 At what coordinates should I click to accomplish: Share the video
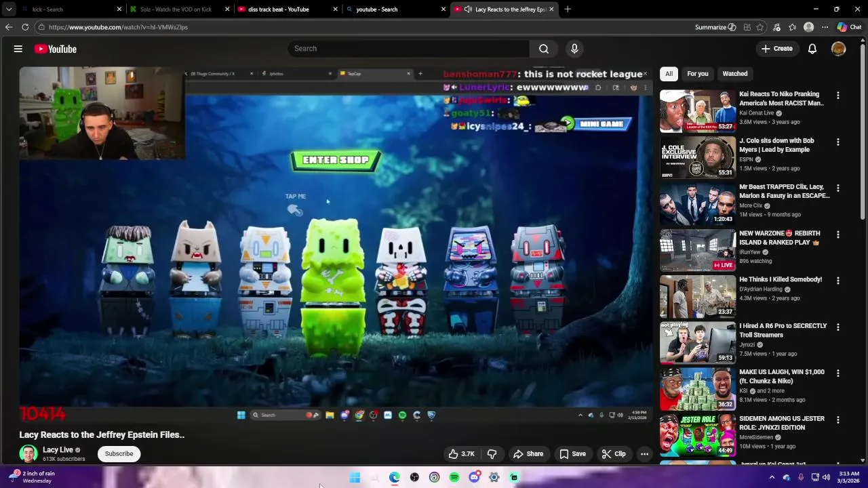point(528,454)
